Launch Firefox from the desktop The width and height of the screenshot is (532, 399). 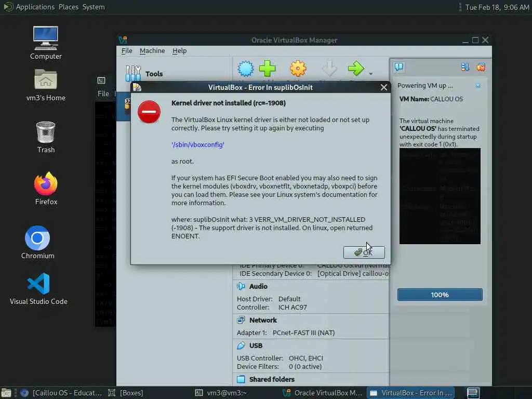(x=46, y=189)
